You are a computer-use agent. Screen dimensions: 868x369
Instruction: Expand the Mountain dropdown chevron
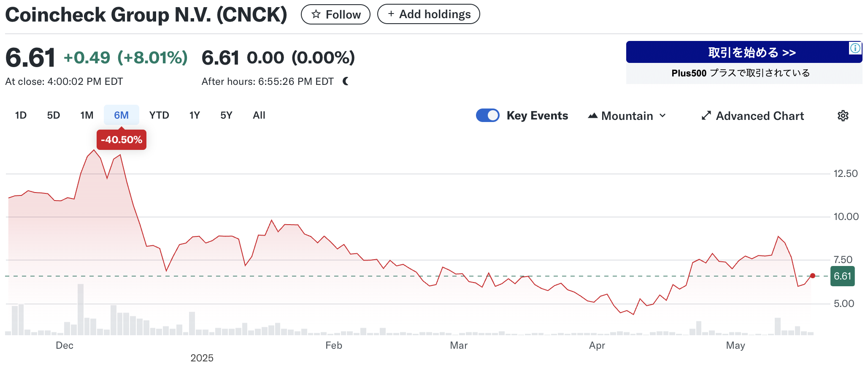[x=662, y=116]
